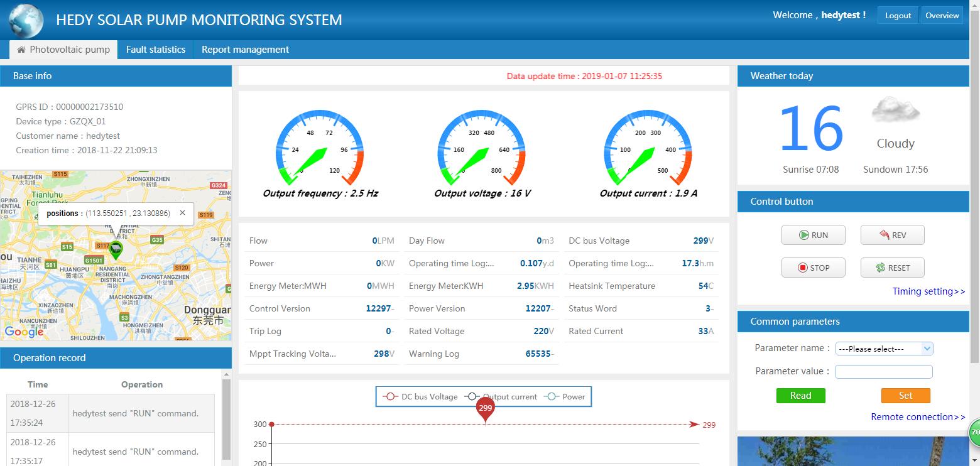Screen dimensions: 980x466
Task: Click the output frequency gauge
Action: pyautogui.click(x=320, y=148)
